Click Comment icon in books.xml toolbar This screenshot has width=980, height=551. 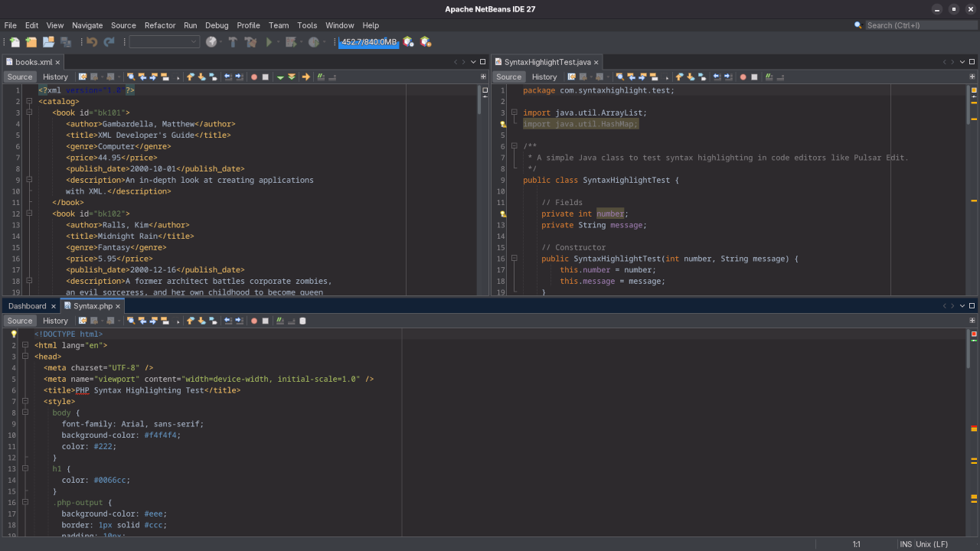(x=322, y=77)
